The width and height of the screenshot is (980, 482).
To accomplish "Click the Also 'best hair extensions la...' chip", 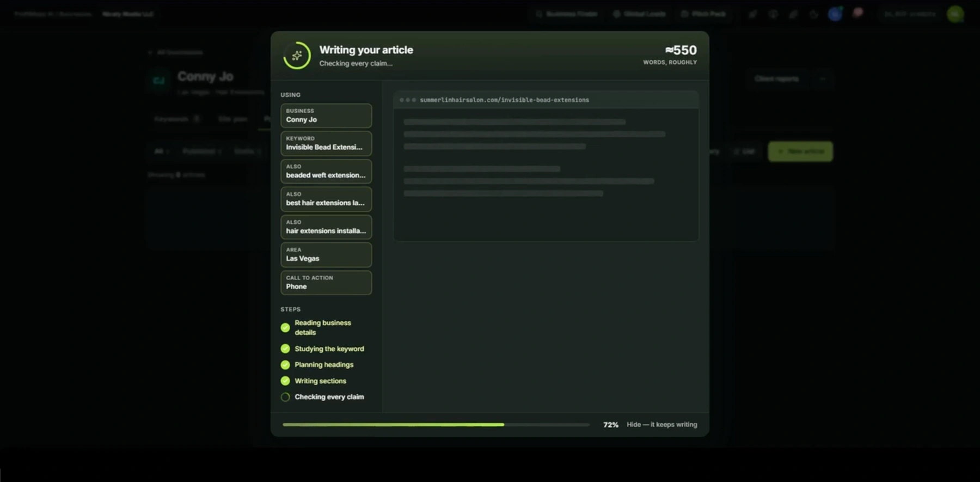I will (x=326, y=199).
